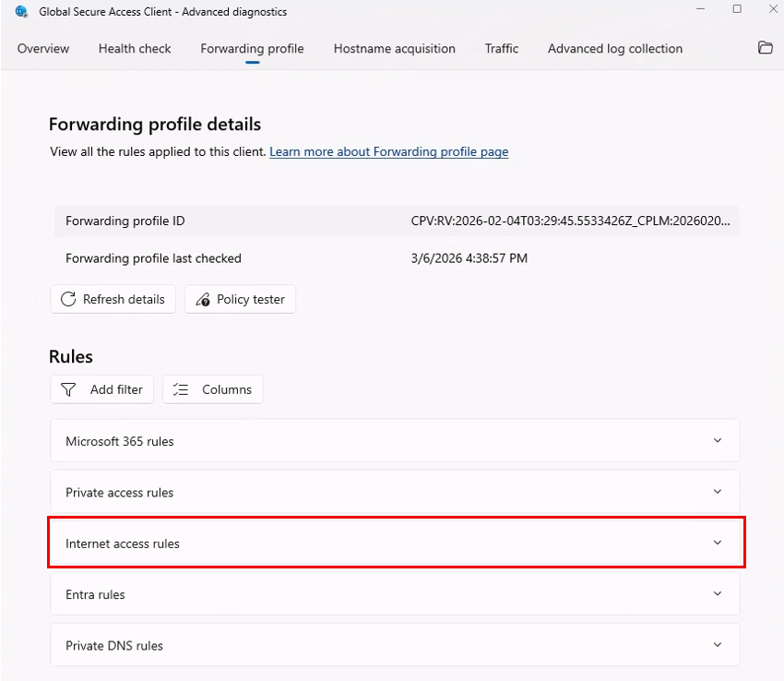The width and height of the screenshot is (784, 681).
Task: Click Refresh details button label
Action: point(124,299)
